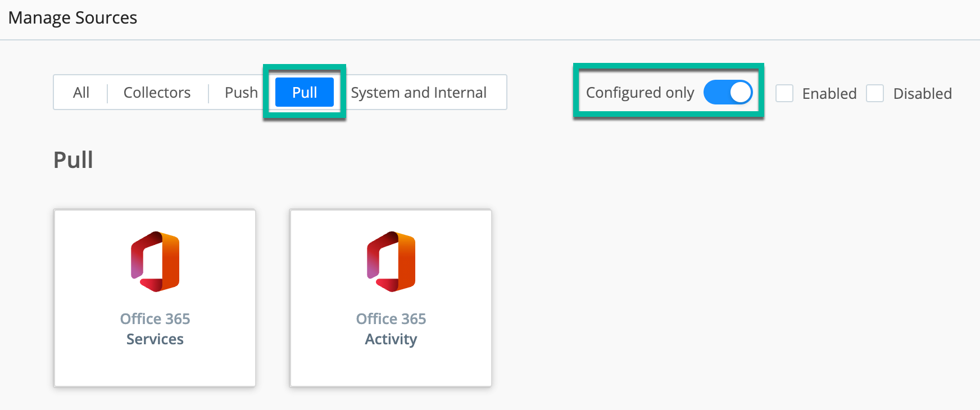Switch to the All sources tab
The width and height of the screenshot is (980, 410).
(x=81, y=93)
